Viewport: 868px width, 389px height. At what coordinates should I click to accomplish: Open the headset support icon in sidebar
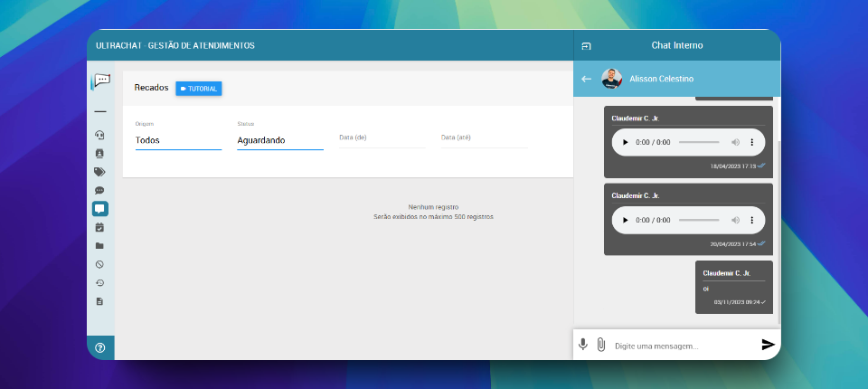coord(99,135)
